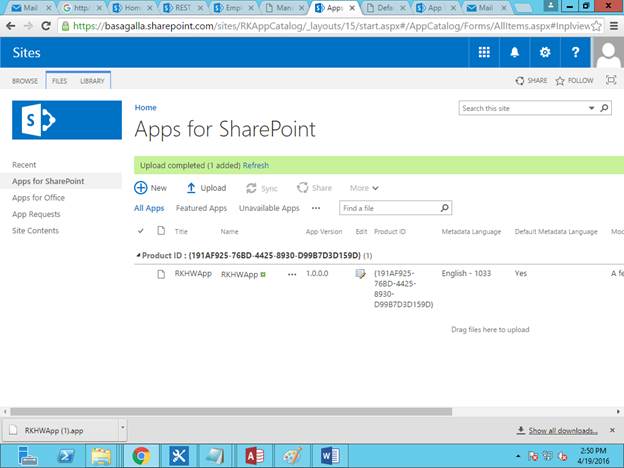The image size is (624, 468).
Task: Click the Upload arrow icon
Action: click(x=191, y=188)
